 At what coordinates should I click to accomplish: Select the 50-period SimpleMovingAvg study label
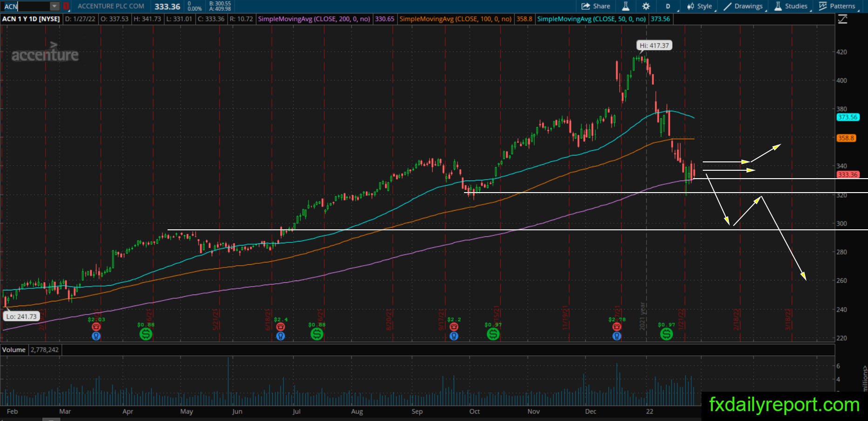(592, 19)
